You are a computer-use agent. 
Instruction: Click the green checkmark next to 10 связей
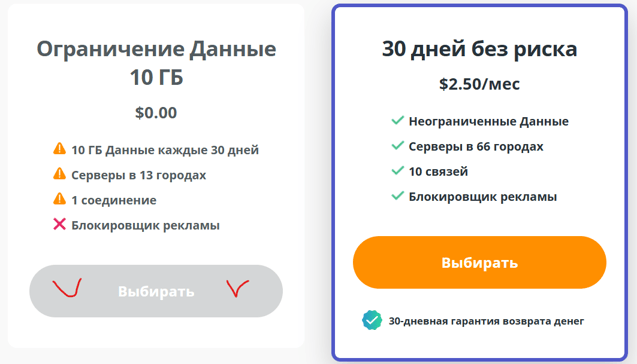click(x=397, y=171)
